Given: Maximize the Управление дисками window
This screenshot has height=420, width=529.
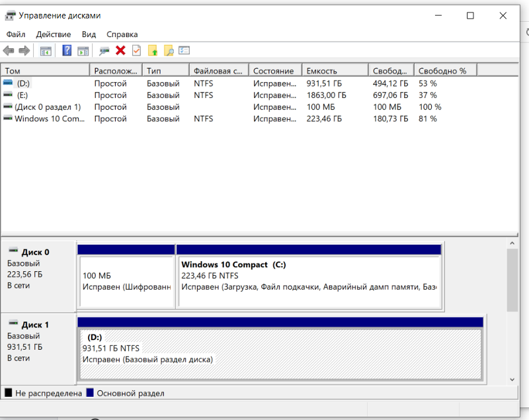Looking at the screenshot, I should click(x=470, y=15).
